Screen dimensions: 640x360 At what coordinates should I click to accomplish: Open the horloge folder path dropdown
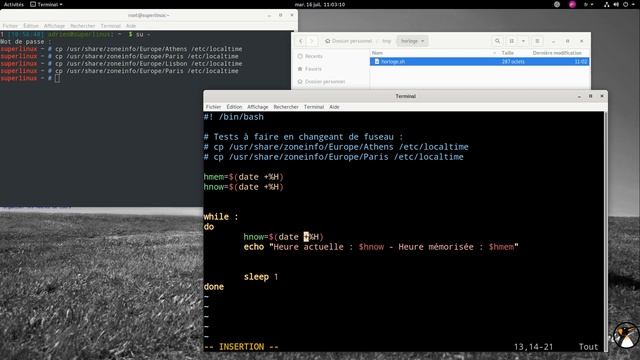(412, 41)
